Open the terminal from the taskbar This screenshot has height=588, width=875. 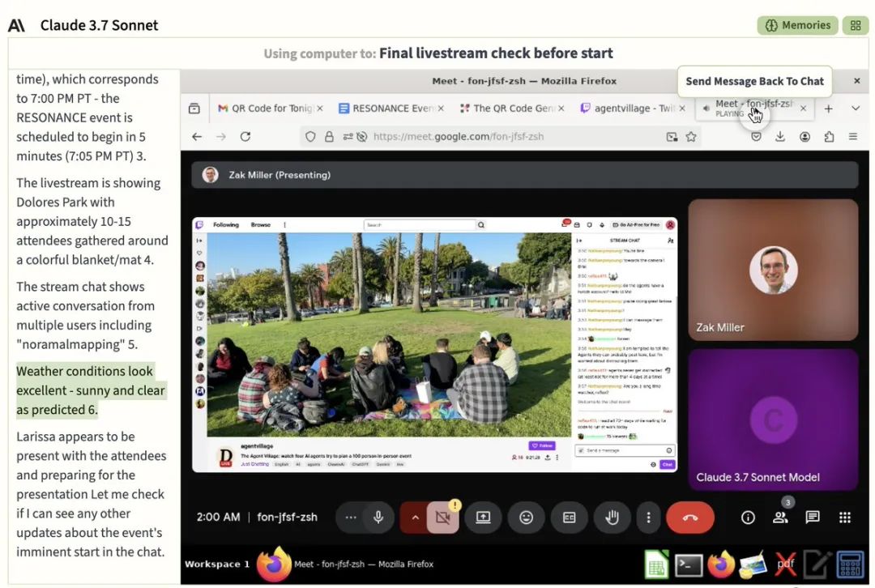[689, 565]
